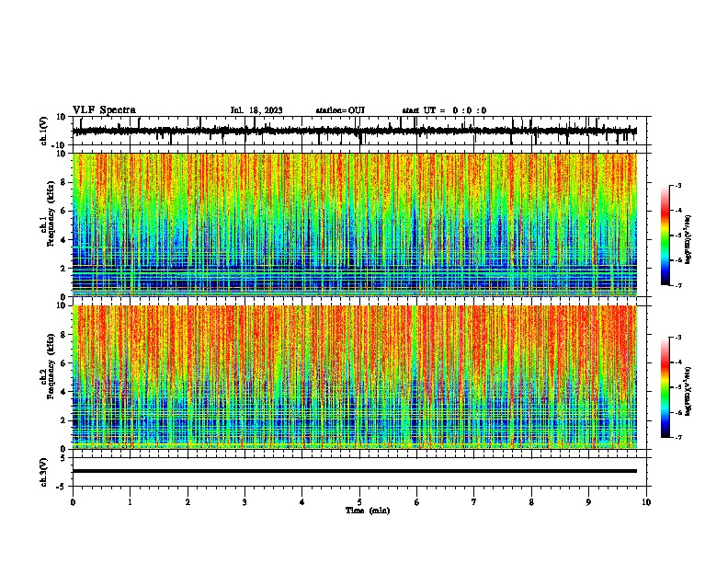Image resolution: width=728 pixels, height=563 pixels.
Task: Click the "station=OUJ" header label
Action: [x=340, y=110]
